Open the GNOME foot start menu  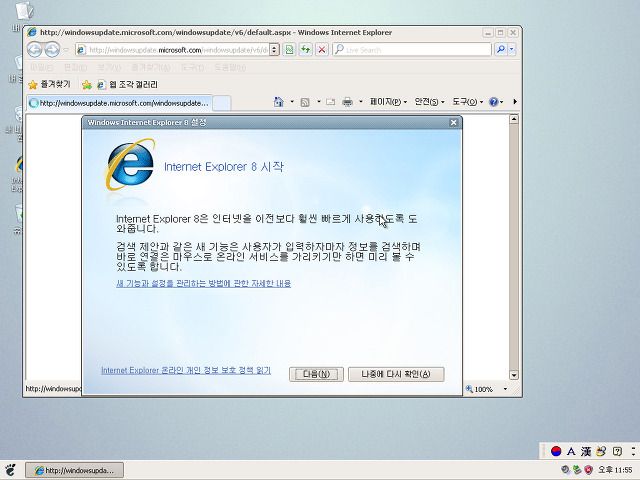10,470
